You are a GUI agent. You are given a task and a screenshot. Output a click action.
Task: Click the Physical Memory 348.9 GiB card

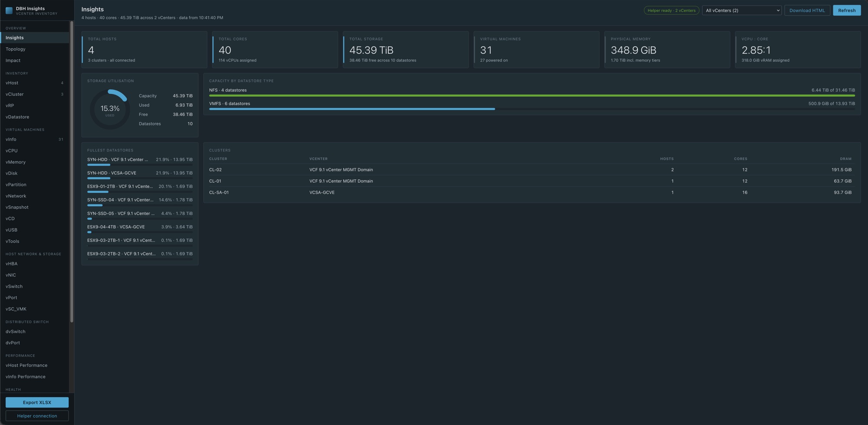point(667,49)
